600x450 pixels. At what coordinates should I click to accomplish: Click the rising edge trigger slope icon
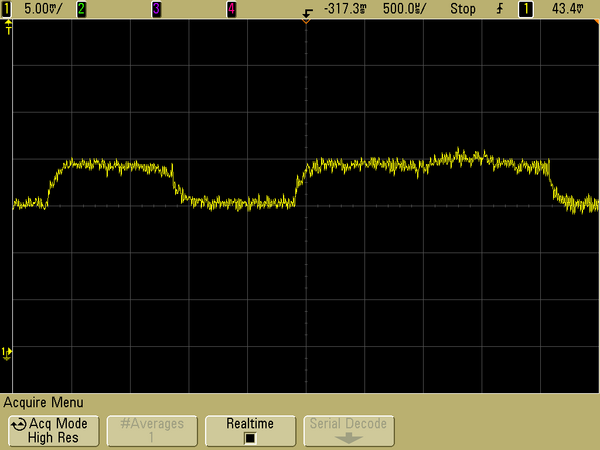click(500, 9)
